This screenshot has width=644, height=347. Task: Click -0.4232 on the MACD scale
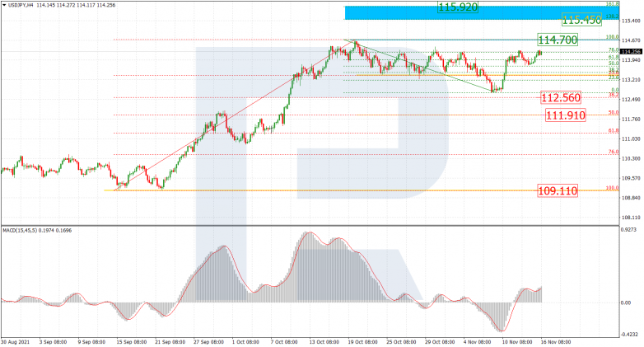click(x=630, y=335)
